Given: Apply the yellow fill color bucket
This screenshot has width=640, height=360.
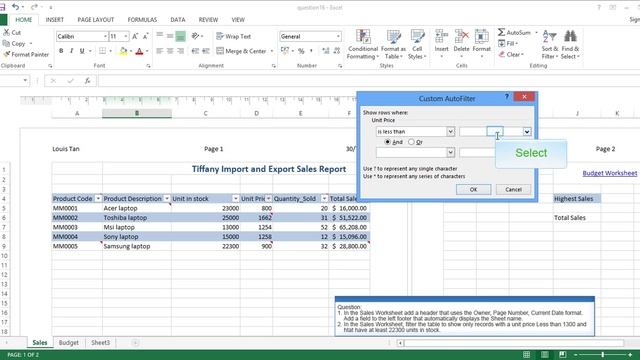Looking at the screenshot, I should 123,51.
